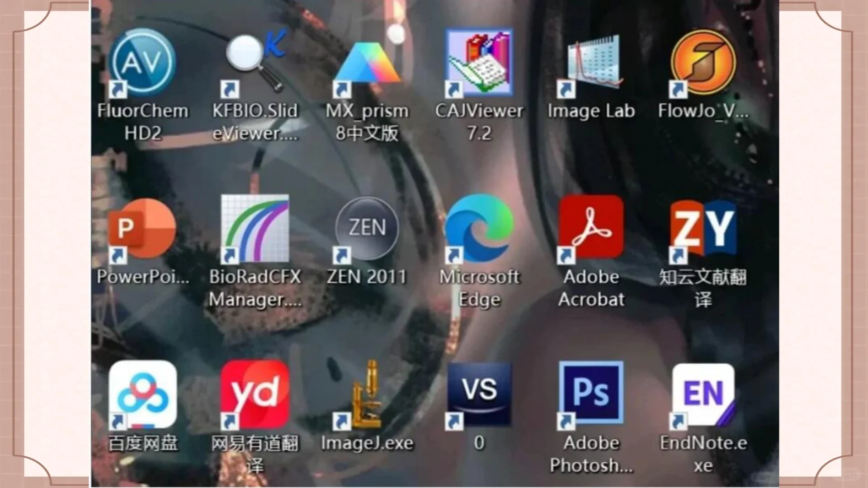This screenshot has height=488, width=868.
Task: Select the PowerPoint shortcut icon
Action: [142, 229]
